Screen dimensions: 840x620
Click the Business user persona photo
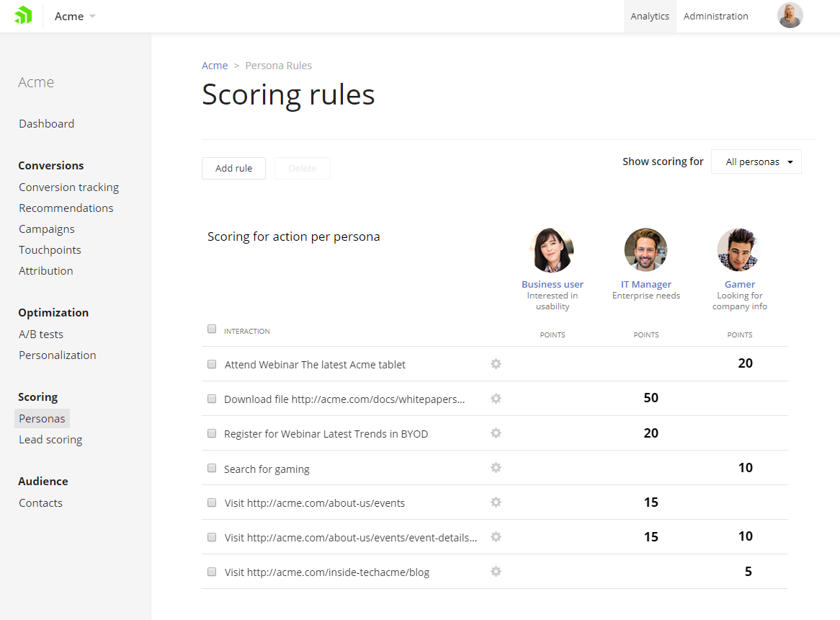tap(552, 250)
